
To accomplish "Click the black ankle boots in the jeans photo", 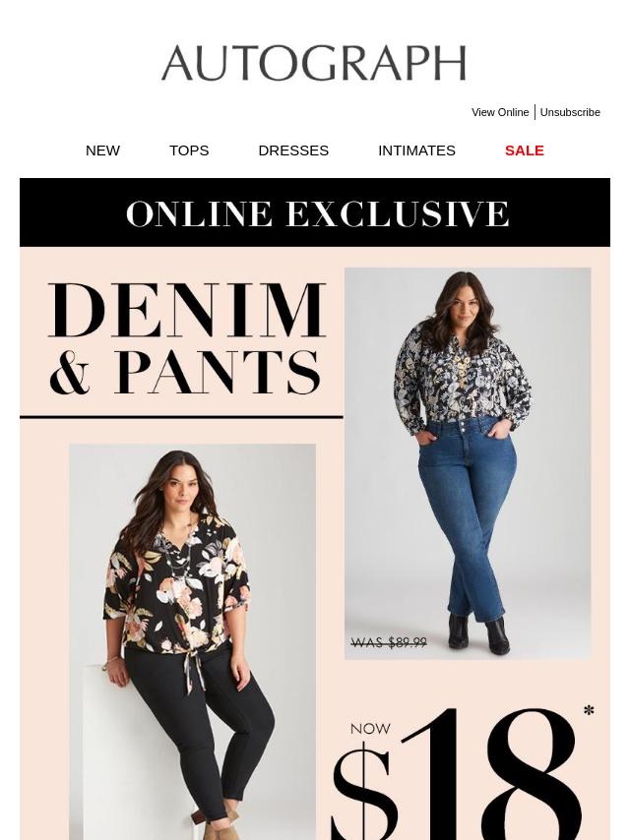I will click(477, 633).
